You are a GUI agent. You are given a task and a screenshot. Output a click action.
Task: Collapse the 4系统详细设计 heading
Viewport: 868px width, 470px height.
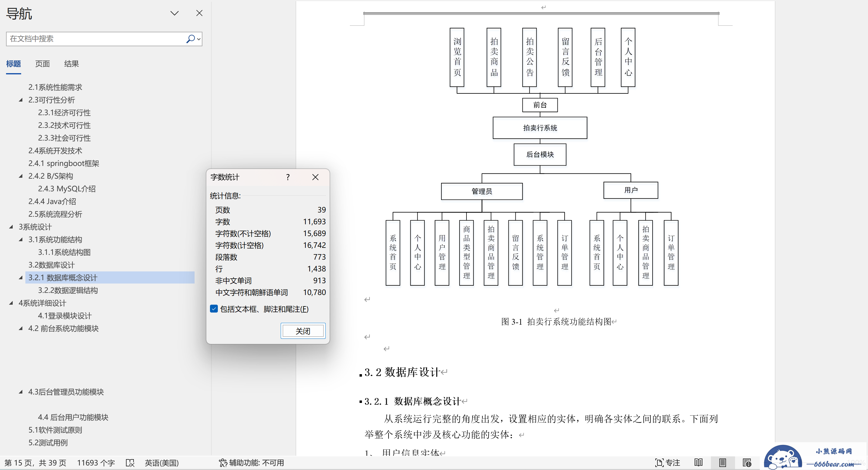(x=11, y=303)
